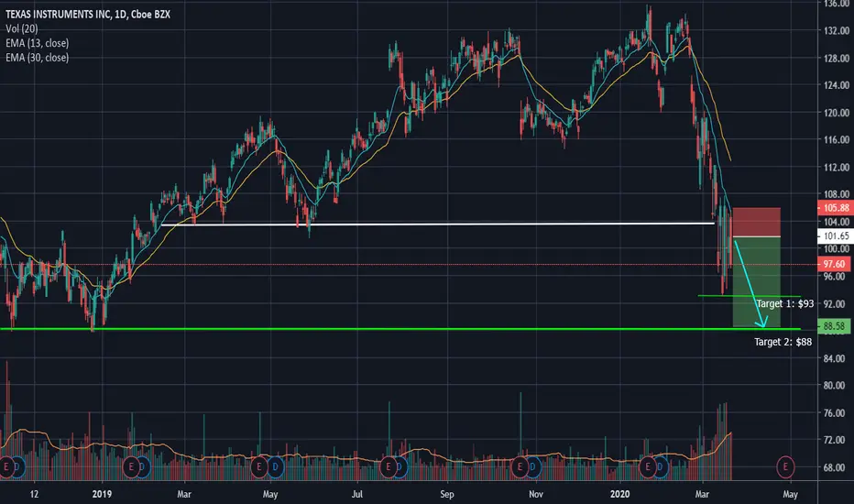Image resolution: width=854 pixels, height=504 pixels.
Task: Click the red 97.60 current price label
Action: tap(836, 264)
